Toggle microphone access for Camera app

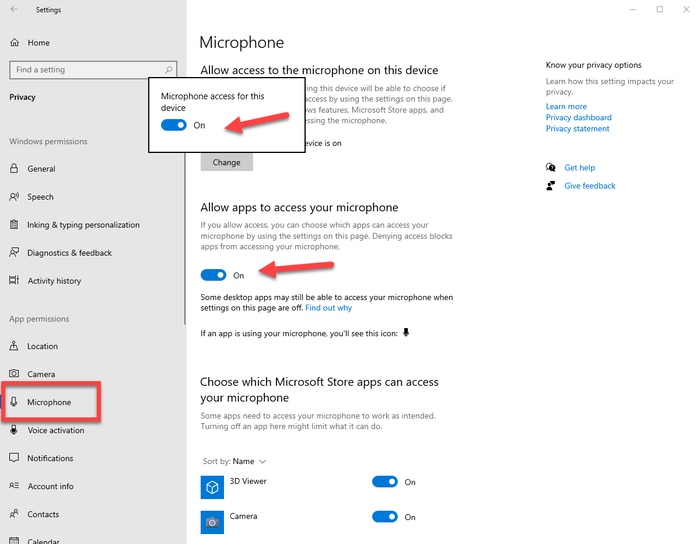pos(385,517)
